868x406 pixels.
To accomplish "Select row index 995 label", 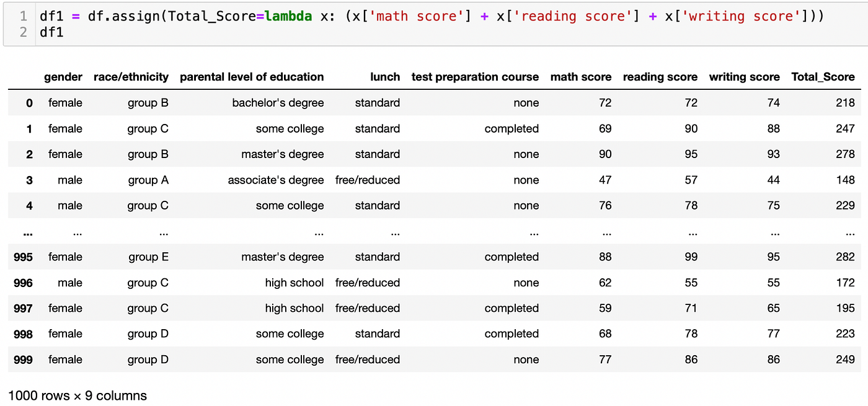I will pos(23,257).
